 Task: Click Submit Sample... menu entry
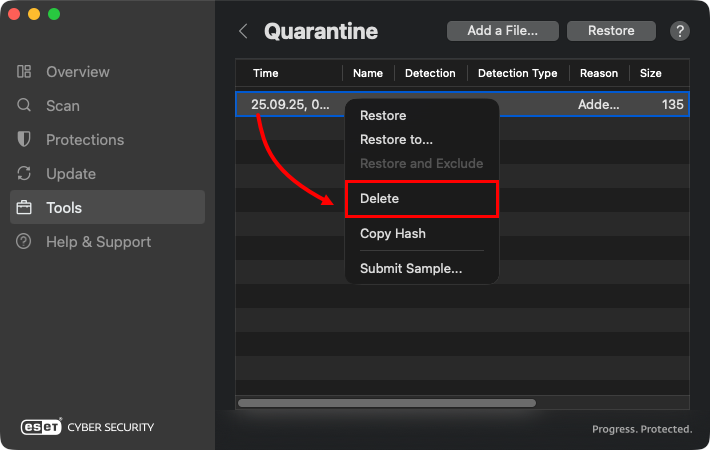pyautogui.click(x=411, y=268)
